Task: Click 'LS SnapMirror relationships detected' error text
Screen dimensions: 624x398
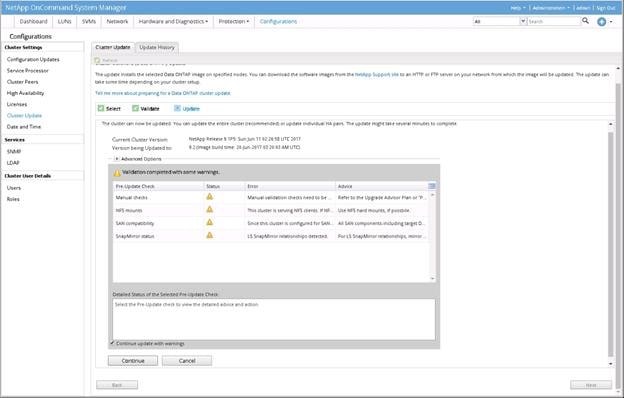Action: (x=287, y=236)
